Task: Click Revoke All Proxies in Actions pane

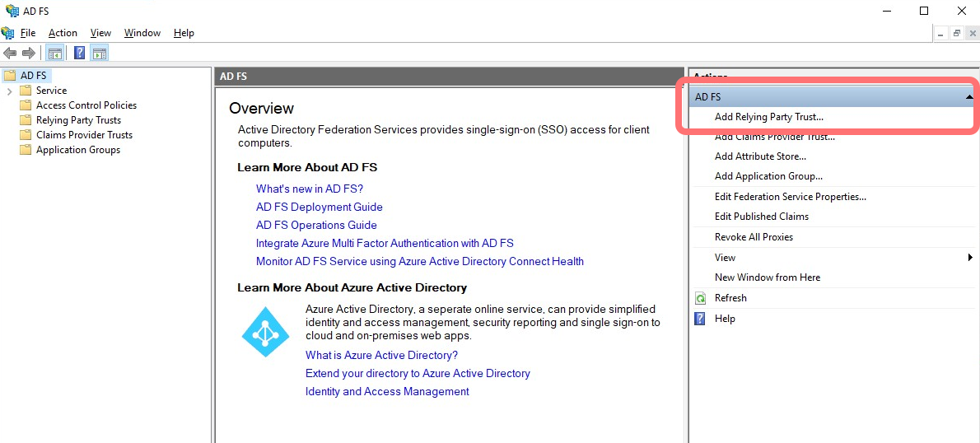Action: (x=754, y=237)
